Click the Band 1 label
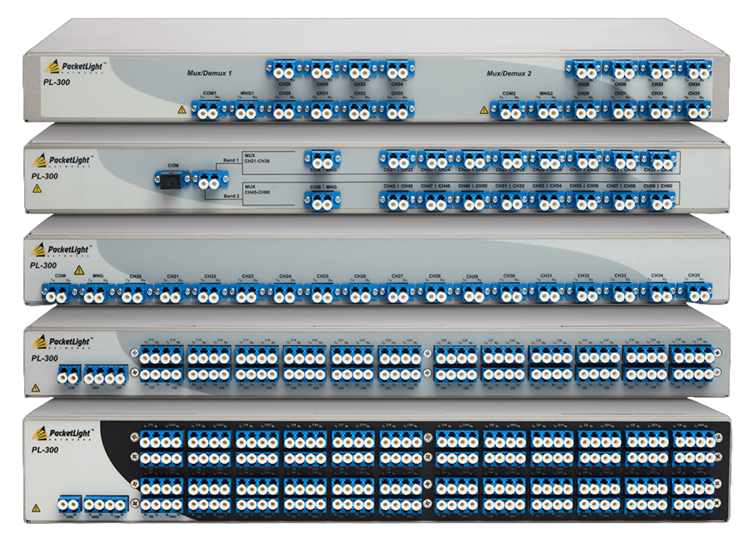756x540 pixels. click(x=231, y=160)
